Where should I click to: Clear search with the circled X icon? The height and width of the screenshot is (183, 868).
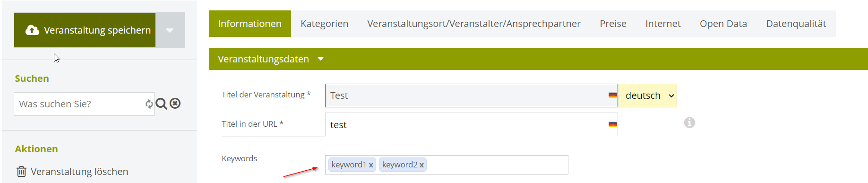175,104
